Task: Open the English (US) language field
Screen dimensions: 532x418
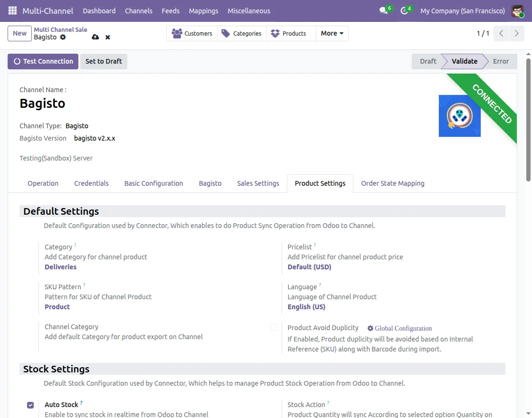Action: pyautogui.click(x=306, y=307)
